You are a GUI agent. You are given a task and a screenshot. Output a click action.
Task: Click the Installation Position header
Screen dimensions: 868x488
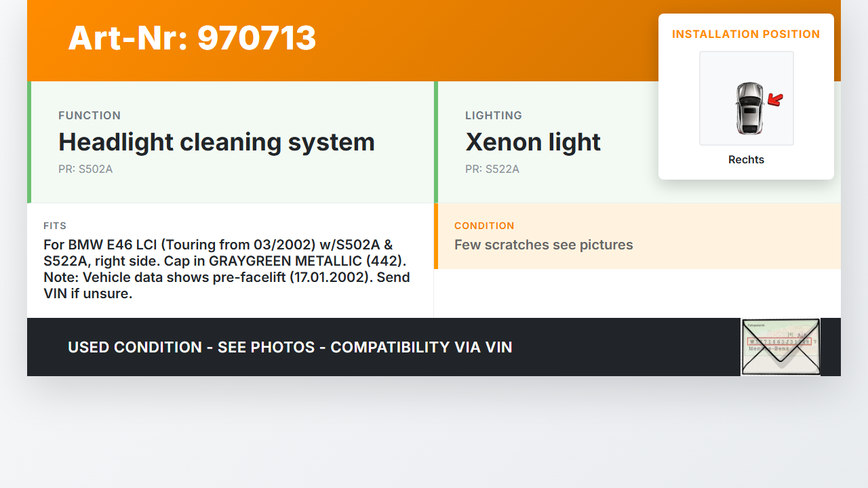coord(746,34)
